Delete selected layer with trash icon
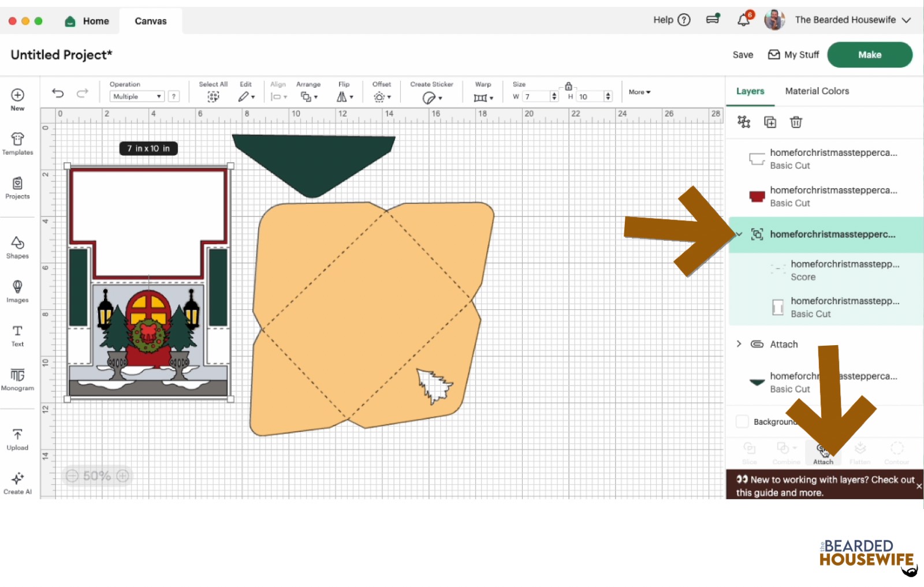Screen dimensions: 924x587 pyautogui.click(x=796, y=122)
